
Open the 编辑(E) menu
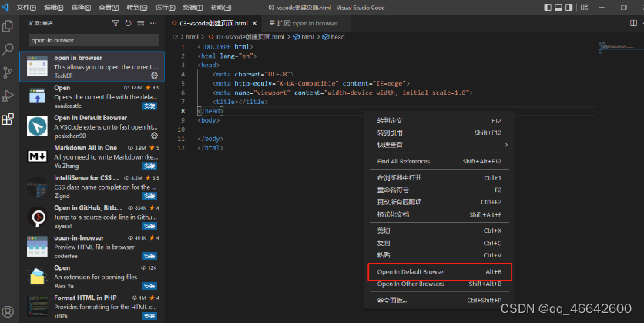[x=54, y=8]
